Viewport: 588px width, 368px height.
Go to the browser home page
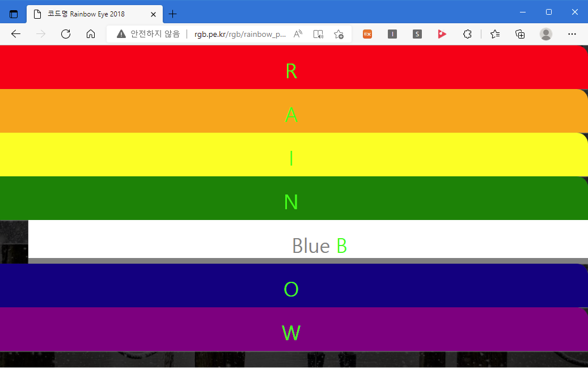(x=91, y=34)
